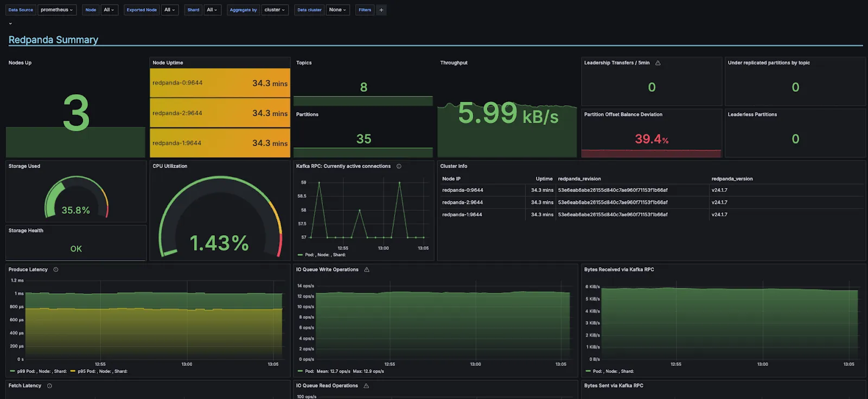
Task: Click the Storage Health OK status
Action: tap(76, 249)
